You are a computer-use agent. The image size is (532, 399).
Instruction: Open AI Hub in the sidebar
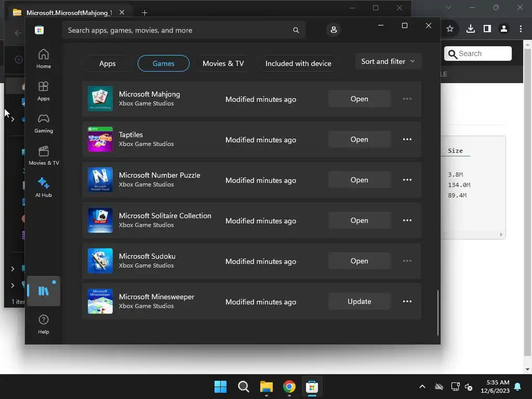pyautogui.click(x=44, y=188)
